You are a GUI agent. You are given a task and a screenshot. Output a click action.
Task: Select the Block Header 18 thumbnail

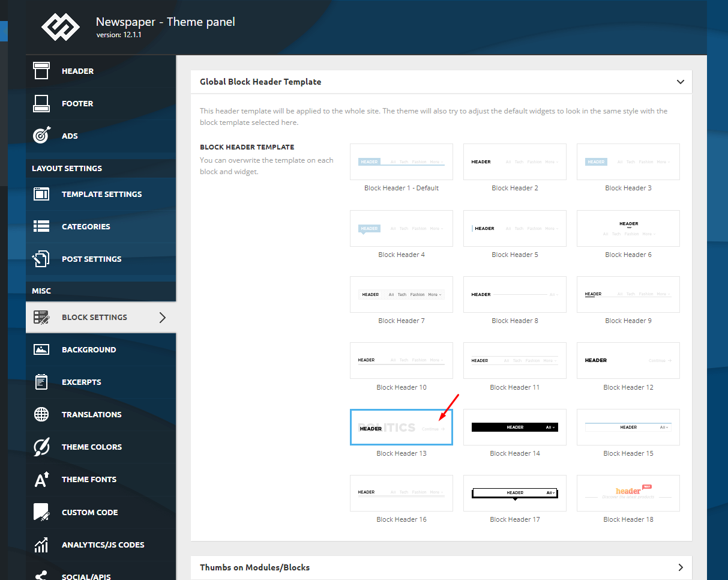pyautogui.click(x=628, y=493)
